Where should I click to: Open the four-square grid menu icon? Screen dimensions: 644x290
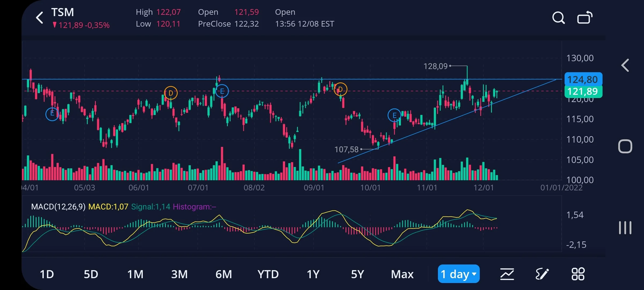pyautogui.click(x=578, y=274)
